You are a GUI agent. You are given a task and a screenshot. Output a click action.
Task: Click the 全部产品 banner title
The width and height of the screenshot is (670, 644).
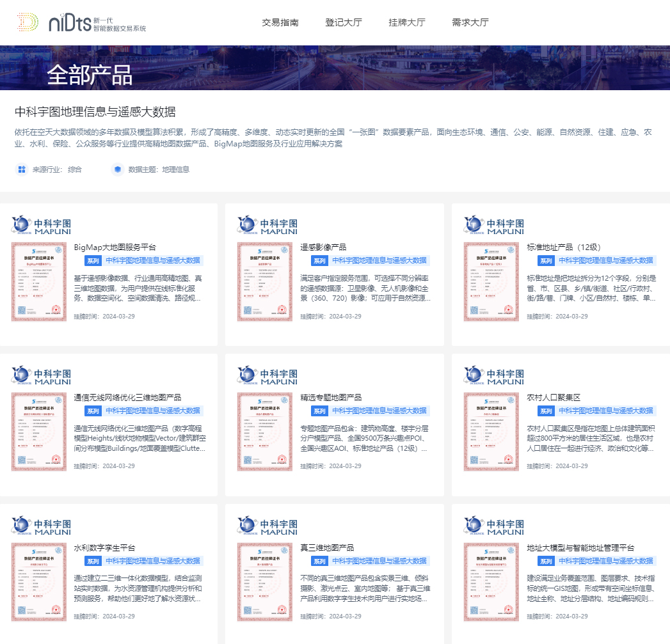click(x=90, y=75)
